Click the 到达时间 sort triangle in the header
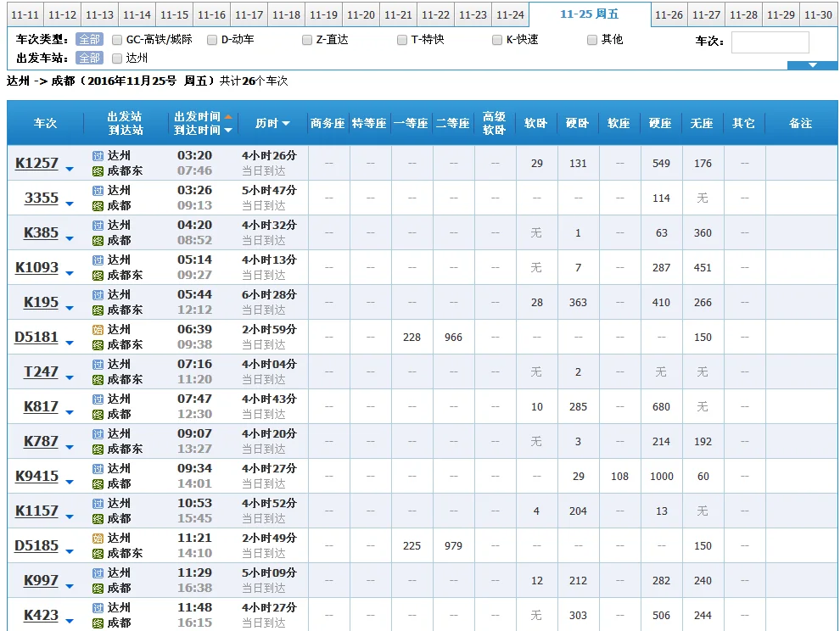This screenshot has width=840, height=631. pyautogui.click(x=227, y=129)
